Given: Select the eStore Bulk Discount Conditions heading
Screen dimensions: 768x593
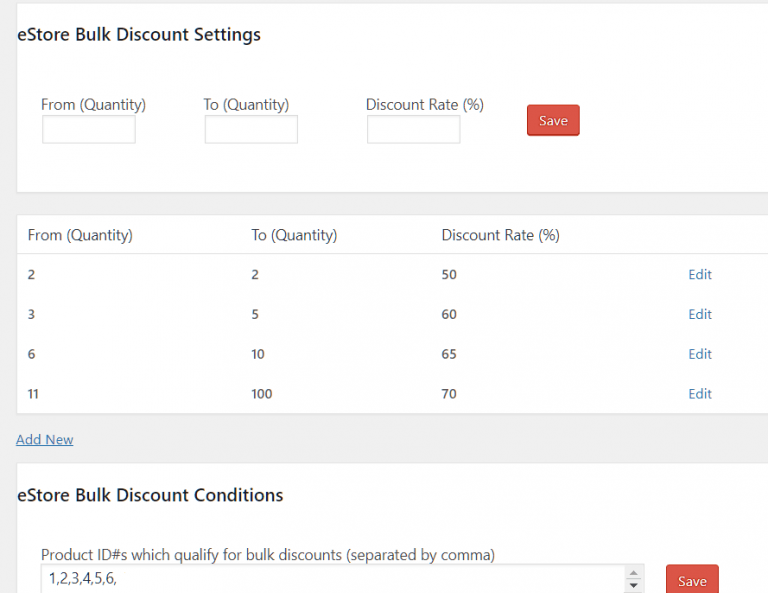Looking at the screenshot, I should tap(150, 495).
